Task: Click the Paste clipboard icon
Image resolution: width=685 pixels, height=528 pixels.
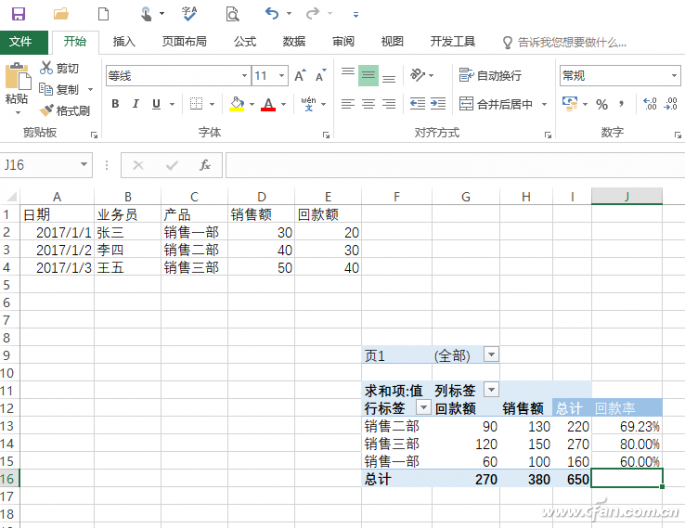Action: pos(18,76)
